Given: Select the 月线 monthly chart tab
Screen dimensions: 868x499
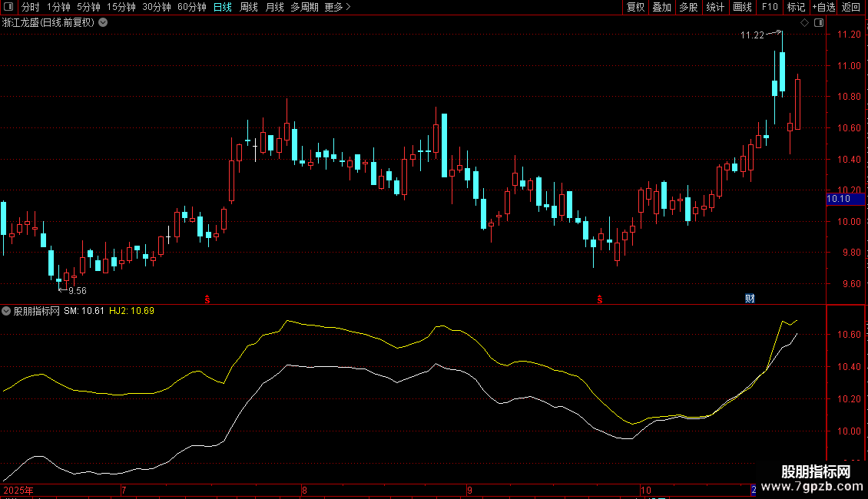Looking at the screenshot, I should click(x=274, y=7).
